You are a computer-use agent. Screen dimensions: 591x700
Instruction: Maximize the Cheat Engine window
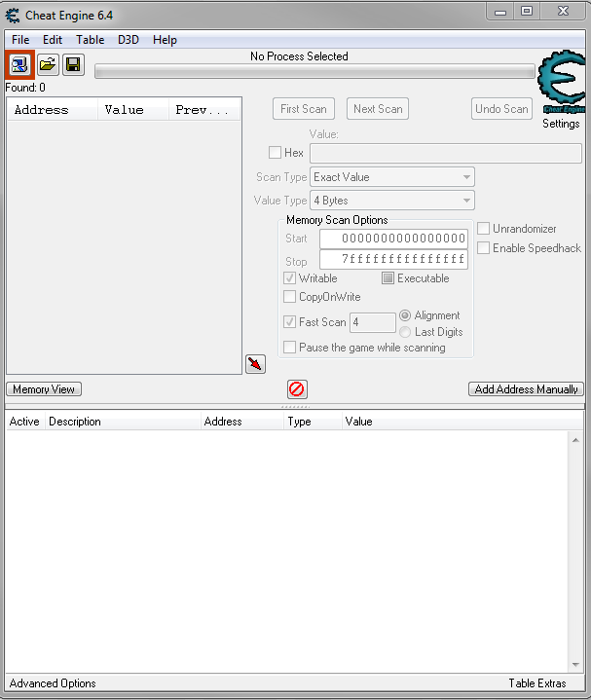click(x=527, y=11)
